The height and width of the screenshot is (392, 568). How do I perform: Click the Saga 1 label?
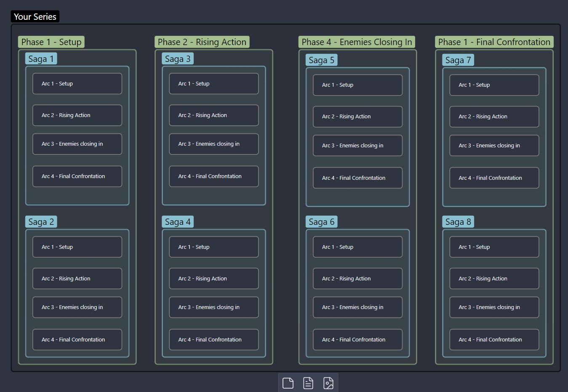point(41,59)
